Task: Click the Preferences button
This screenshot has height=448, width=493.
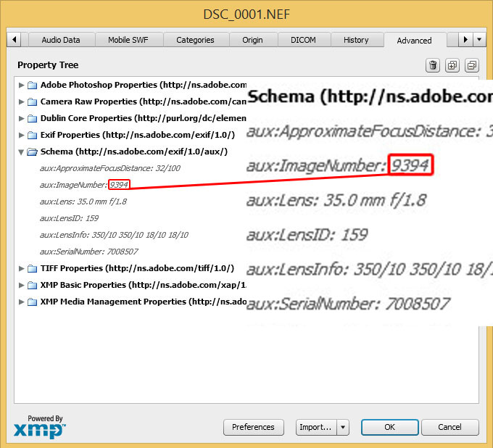Action: pyautogui.click(x=253, y=427)
